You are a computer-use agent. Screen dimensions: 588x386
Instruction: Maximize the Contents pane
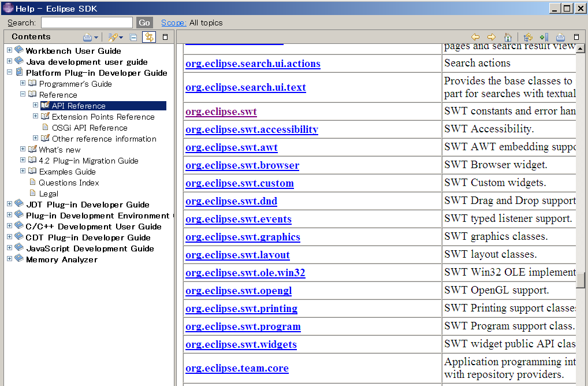point(165,37)
